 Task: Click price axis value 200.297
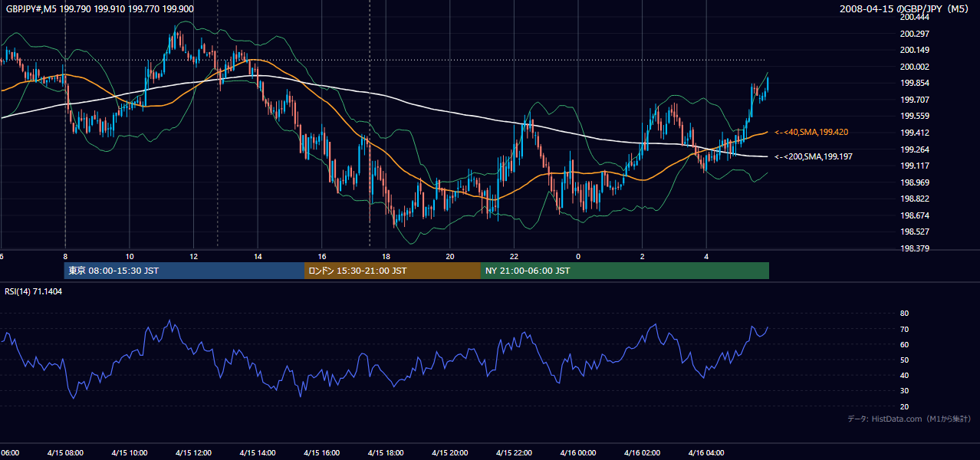click(915, 34)
